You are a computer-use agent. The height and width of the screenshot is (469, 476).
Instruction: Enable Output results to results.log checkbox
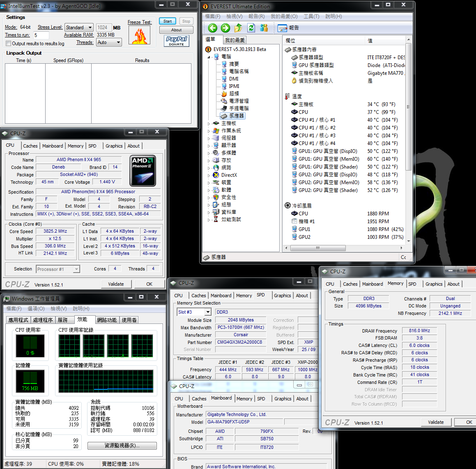click(x=8, y=44)
